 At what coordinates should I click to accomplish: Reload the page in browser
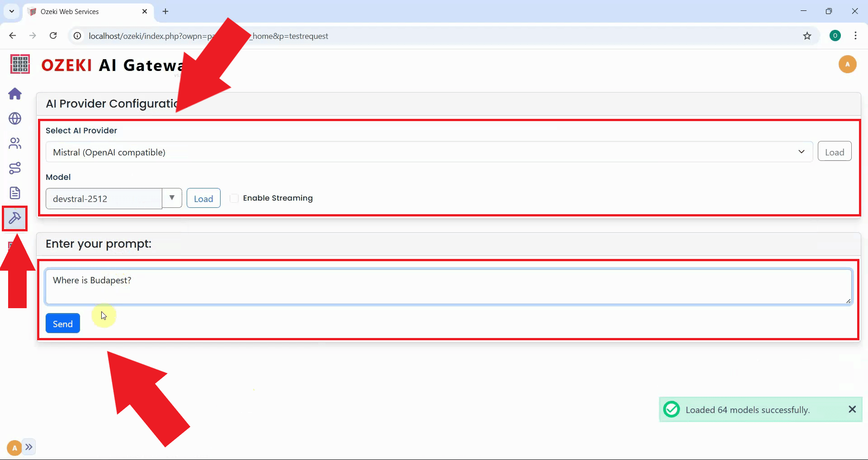pyautogui.click(x=53, y=36)
